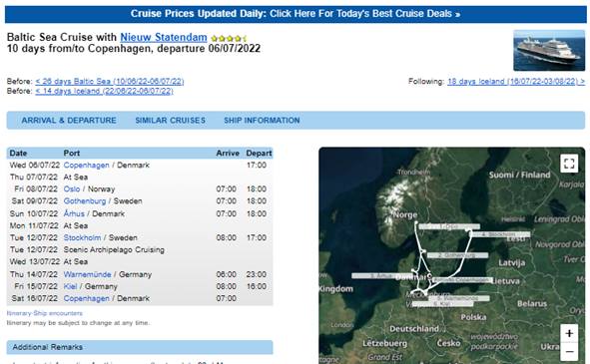Switch to Similar Cruises tab
590x364 pixels.
pos(170,121)
